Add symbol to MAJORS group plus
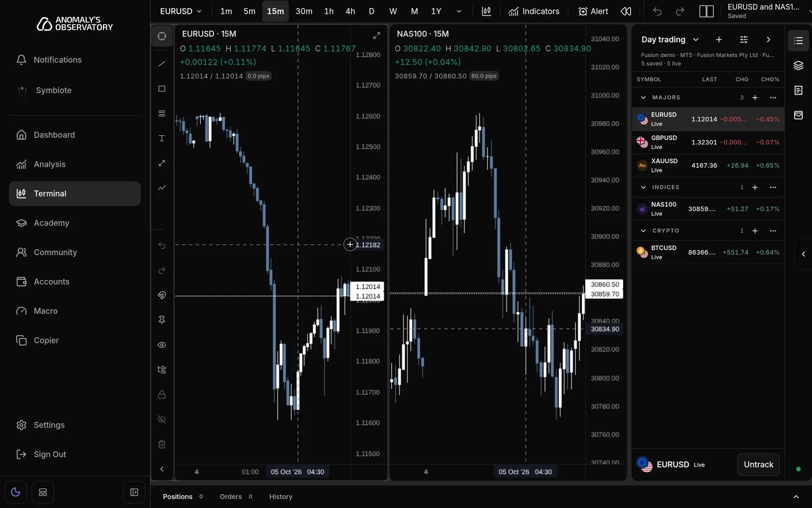This screenshot has width=812, height=508. click(755, 98)
